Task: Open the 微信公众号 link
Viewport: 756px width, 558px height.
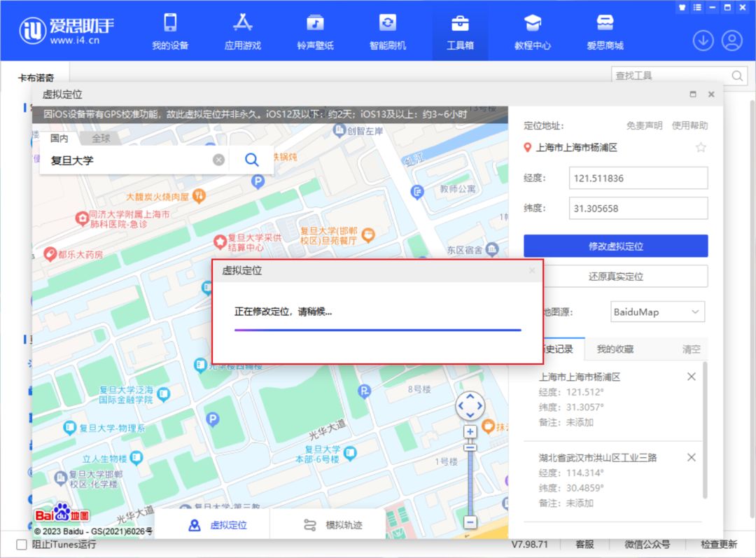Action: tap(647, 545)
